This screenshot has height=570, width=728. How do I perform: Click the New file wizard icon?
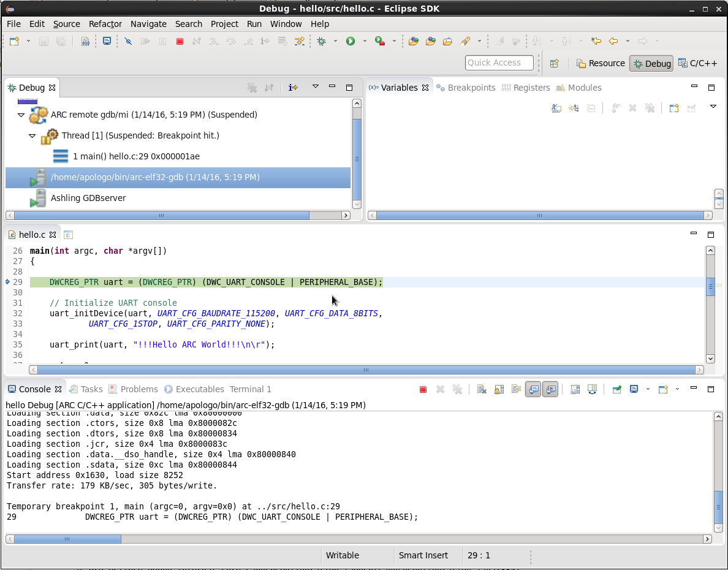14,41
